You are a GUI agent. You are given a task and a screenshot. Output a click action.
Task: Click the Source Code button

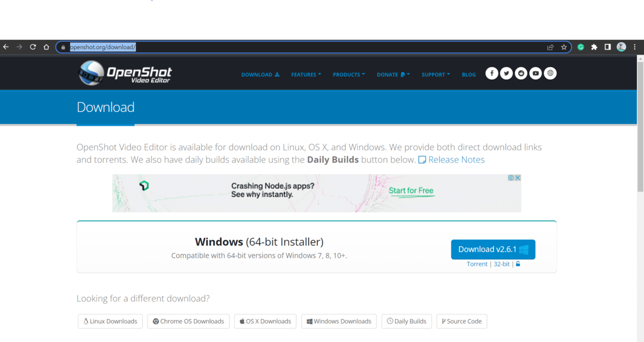[462, 321]
